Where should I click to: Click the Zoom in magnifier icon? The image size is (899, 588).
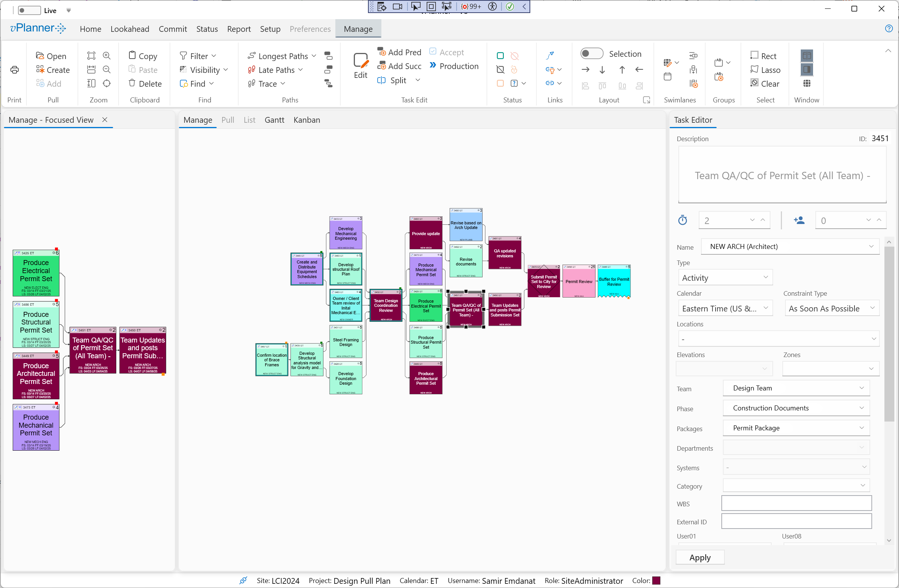(x=107, y=56)
